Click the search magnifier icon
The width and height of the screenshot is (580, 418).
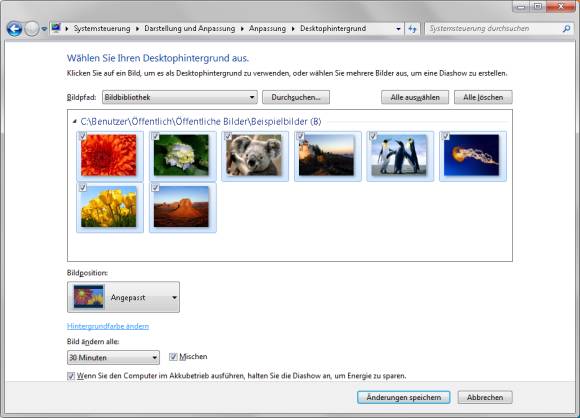[566, 28]
